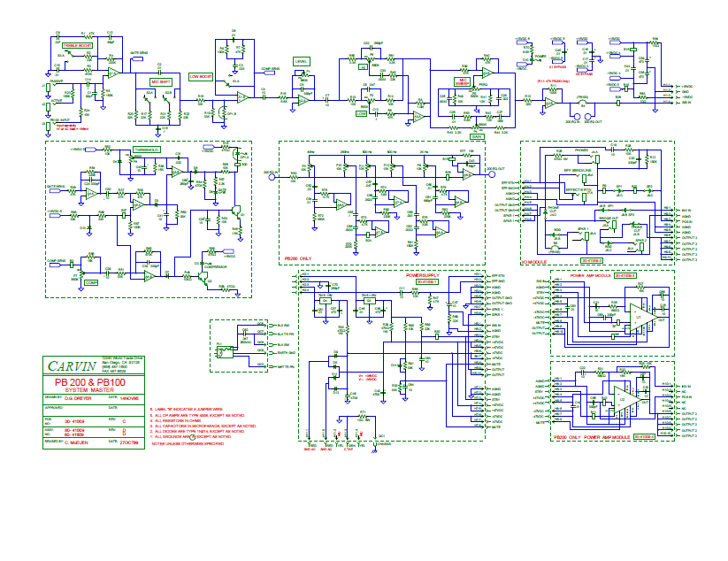Click the "MID SWEEP" label box
Image resolution: width=728 pixels, height=561 pixels.
(463, 82)
